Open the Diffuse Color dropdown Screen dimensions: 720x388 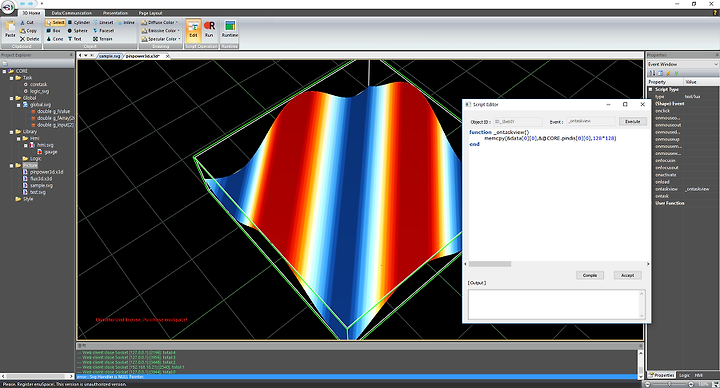(x=160, y=22)
